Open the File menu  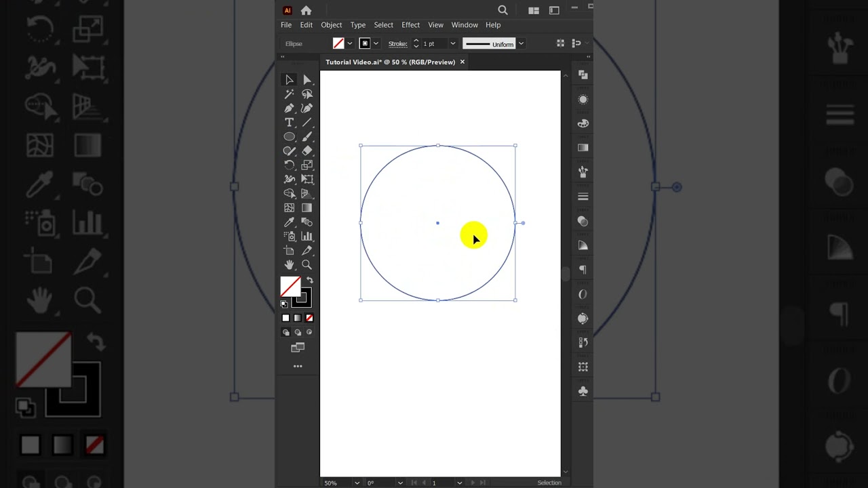coord(286,25)
